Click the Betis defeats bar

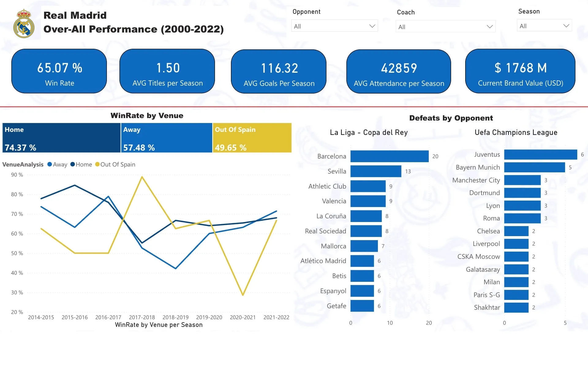[362, 276]
